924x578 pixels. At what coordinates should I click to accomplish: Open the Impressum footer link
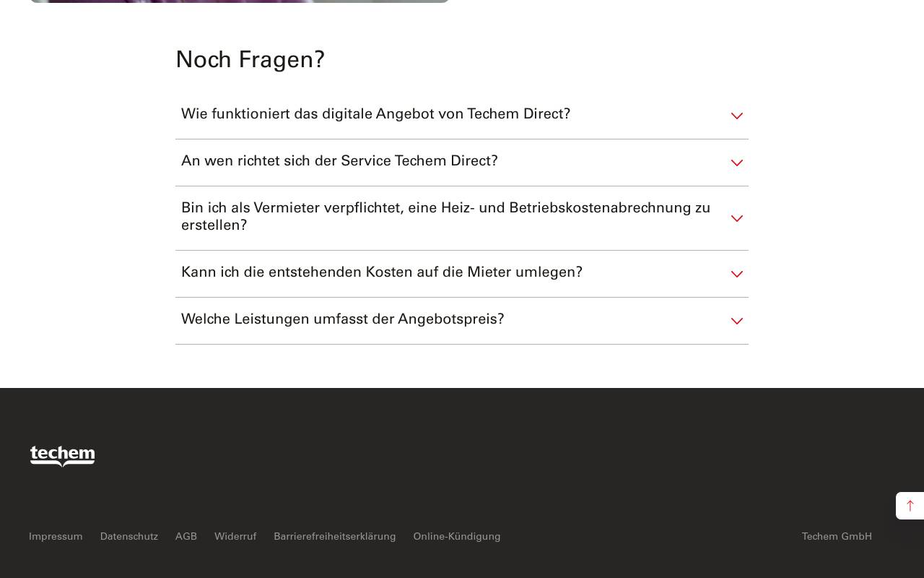pyautogui.click(x=56, y=536)
